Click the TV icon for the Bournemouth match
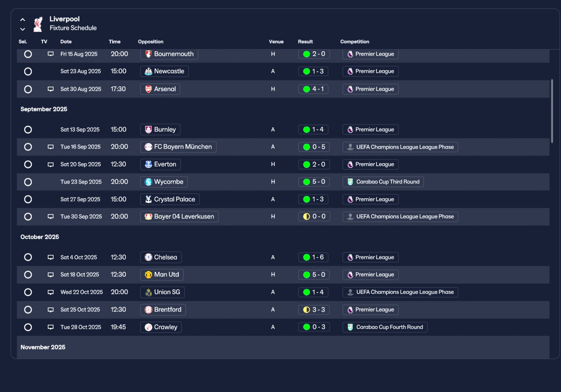 [x=50, y=54]
